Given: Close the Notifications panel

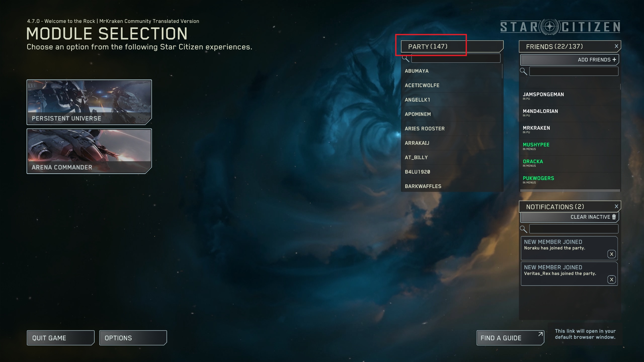Looking at the screenshot, I should pos(616,206).
